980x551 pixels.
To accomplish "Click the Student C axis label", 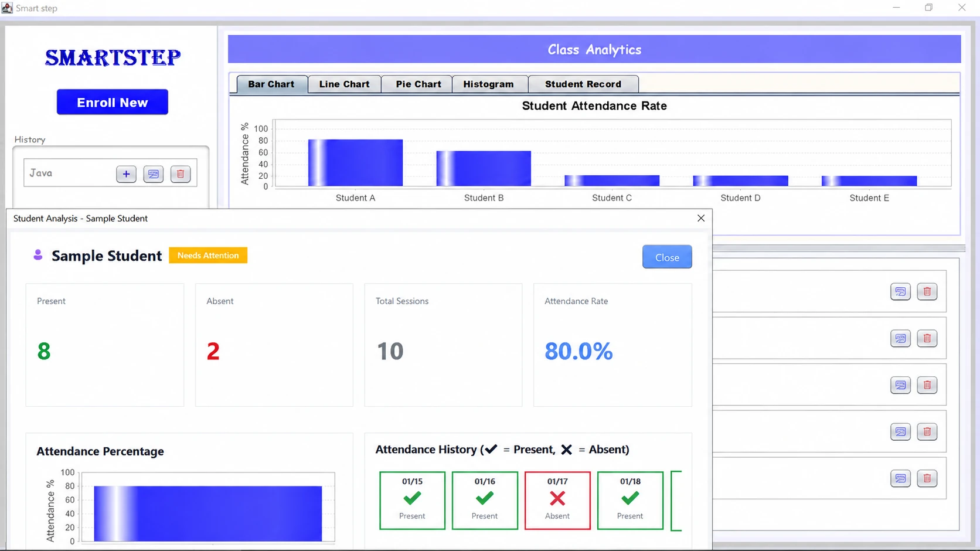I will (x=612, y=198).
